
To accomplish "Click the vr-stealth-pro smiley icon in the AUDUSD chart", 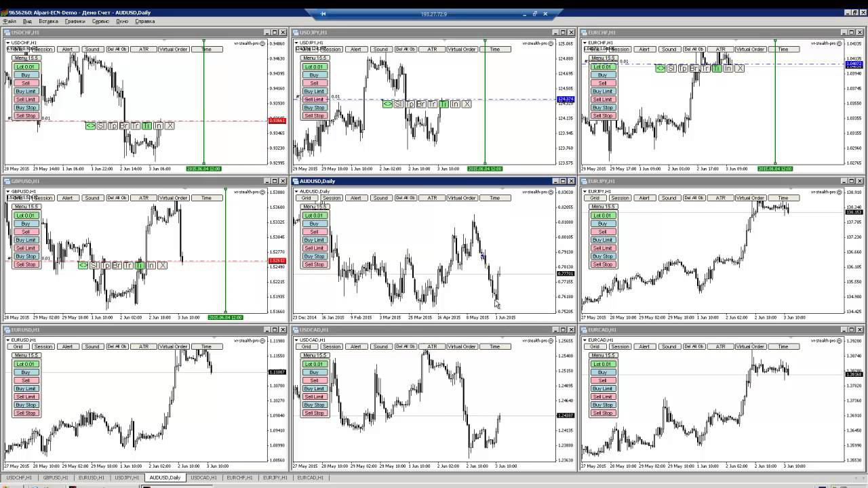I will point(551,192).
